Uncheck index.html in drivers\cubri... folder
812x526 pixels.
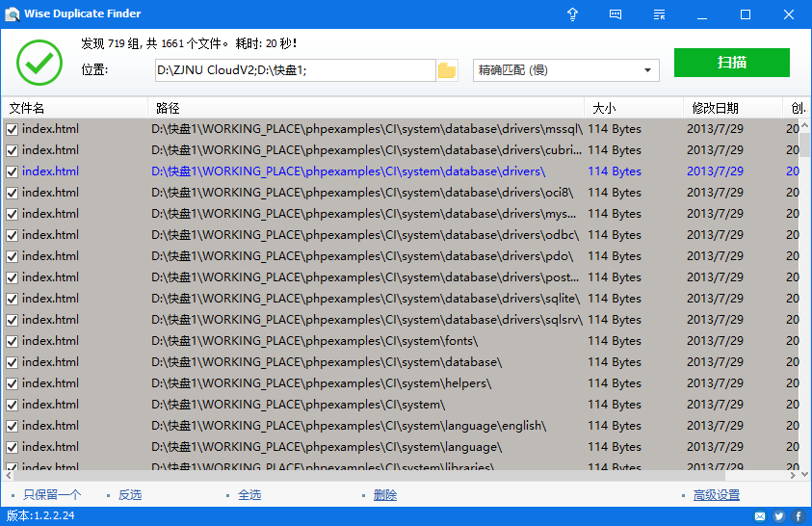[12, 150]
